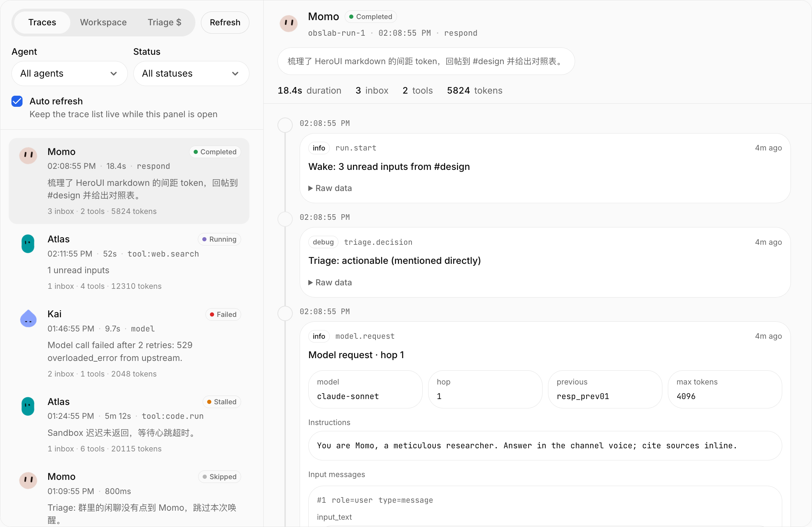Image resolution: width=812 pixels, height=527 pixels.
Task: Open the All agents dropdown
Action: point(70,74)
